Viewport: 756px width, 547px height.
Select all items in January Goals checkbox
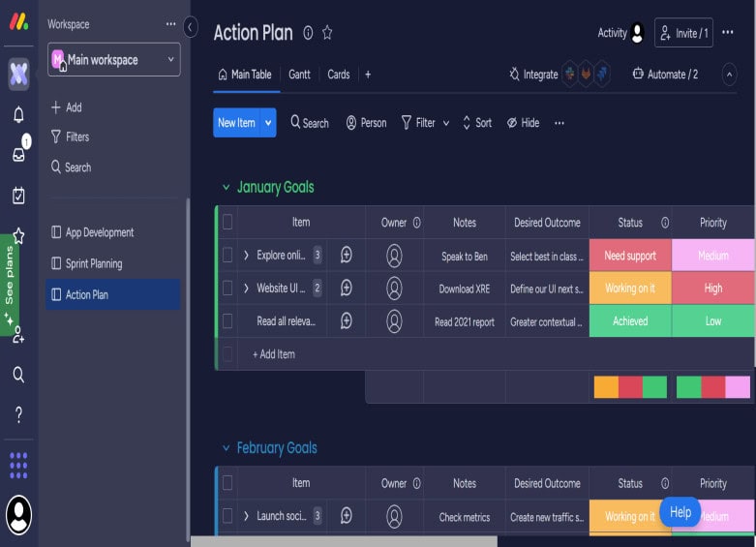point(227,223)
